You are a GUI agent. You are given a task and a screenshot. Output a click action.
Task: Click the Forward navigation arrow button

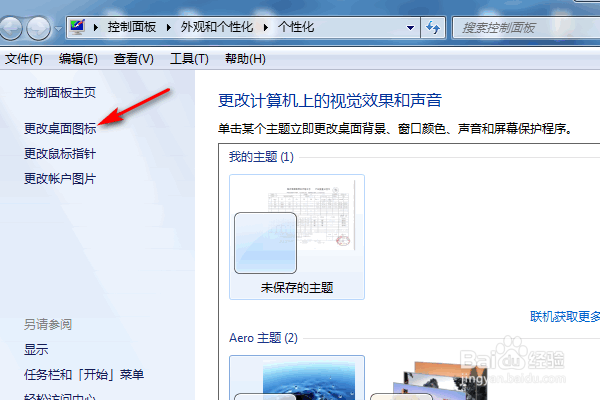38,28
